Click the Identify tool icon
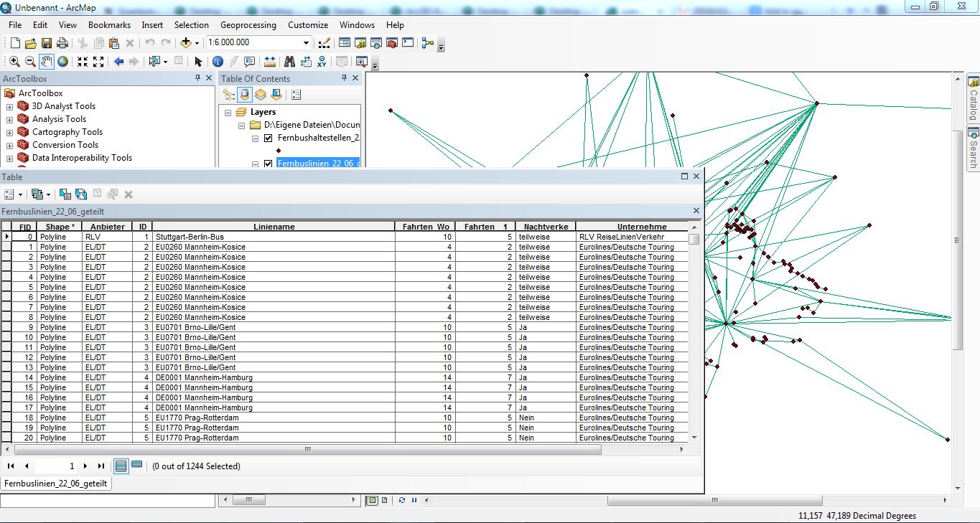This screenshot has height=523, width=980. pyautogui.click(x=218, y=62)
